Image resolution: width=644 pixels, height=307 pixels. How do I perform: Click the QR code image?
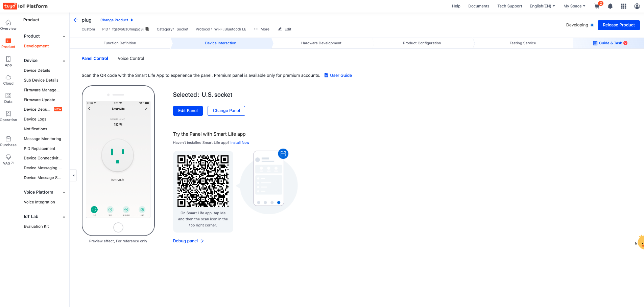point(203,181)
